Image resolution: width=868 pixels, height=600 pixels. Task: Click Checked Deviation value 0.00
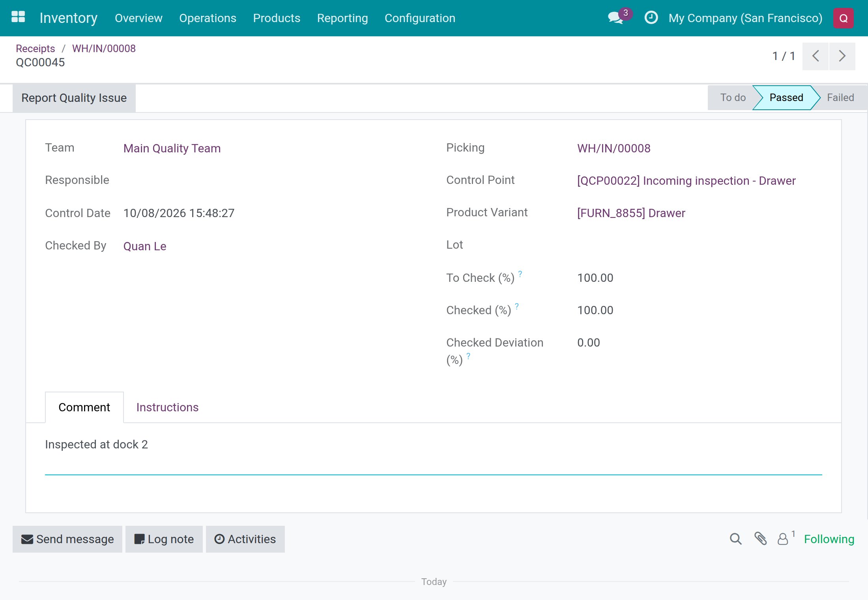(588, 343)
